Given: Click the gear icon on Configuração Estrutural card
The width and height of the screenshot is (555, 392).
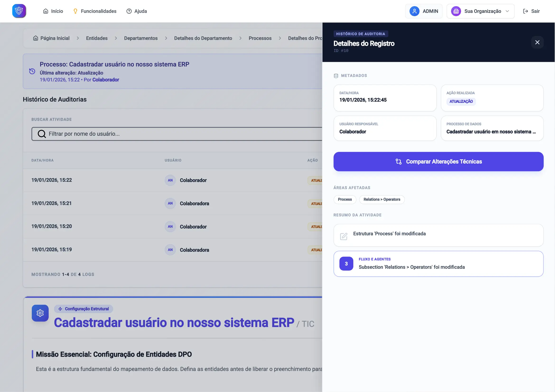Looking at the screenshot, I should (x=40, y=313).
